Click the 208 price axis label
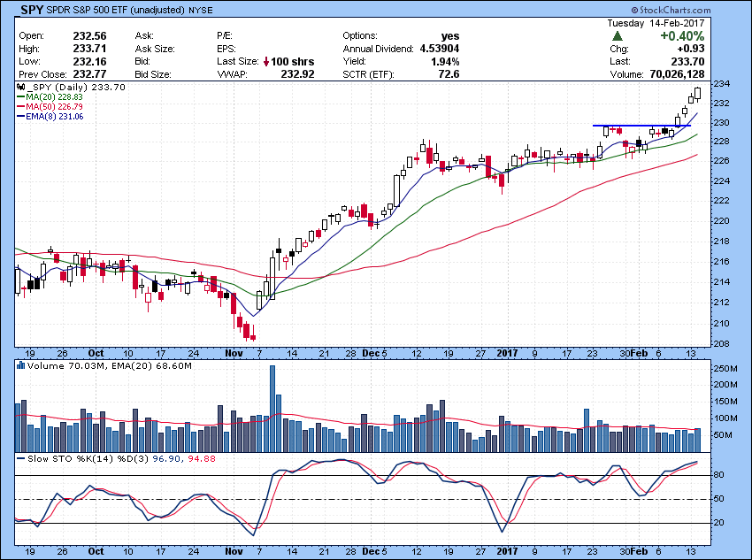Image resolution: width=752 pixels, height=560 pixels. click(722, 344)
